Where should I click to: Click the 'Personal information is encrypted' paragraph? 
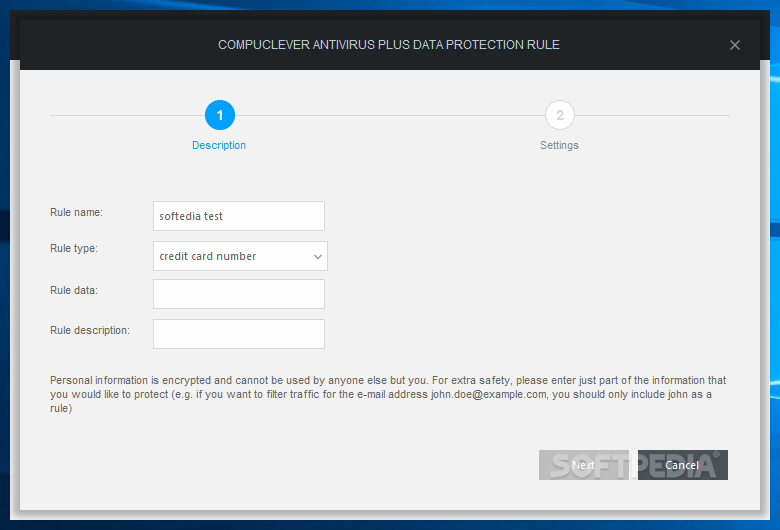[388, 394]
